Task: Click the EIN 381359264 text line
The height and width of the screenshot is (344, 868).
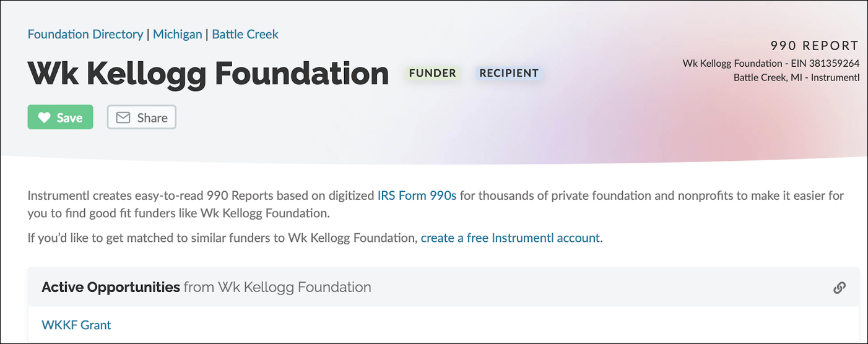Action: (x=771, y=63)
